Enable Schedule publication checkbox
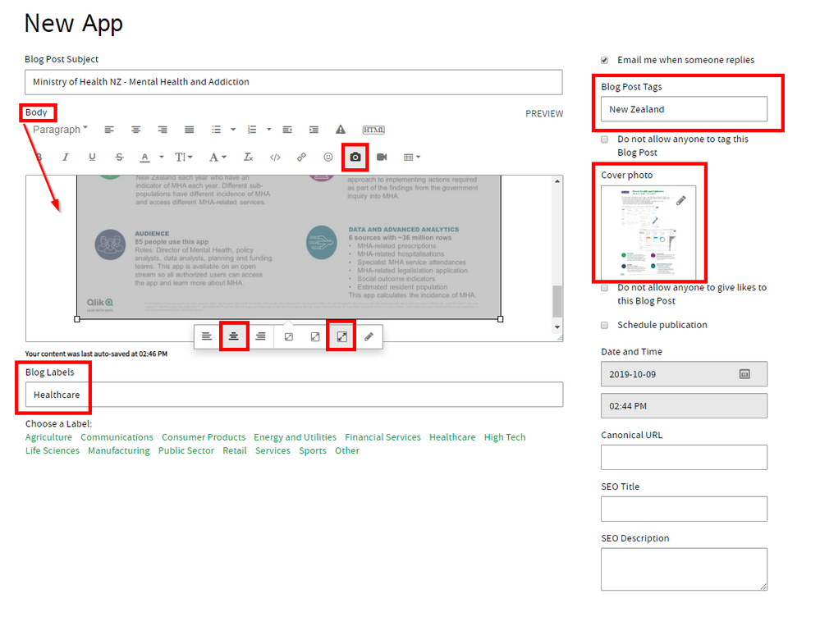 (605, 325)
